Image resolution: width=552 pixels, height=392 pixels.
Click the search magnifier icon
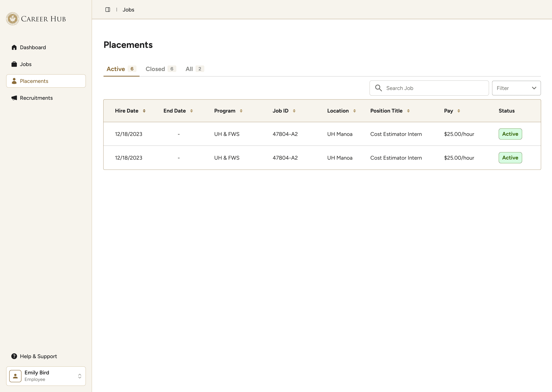point(379,88)
